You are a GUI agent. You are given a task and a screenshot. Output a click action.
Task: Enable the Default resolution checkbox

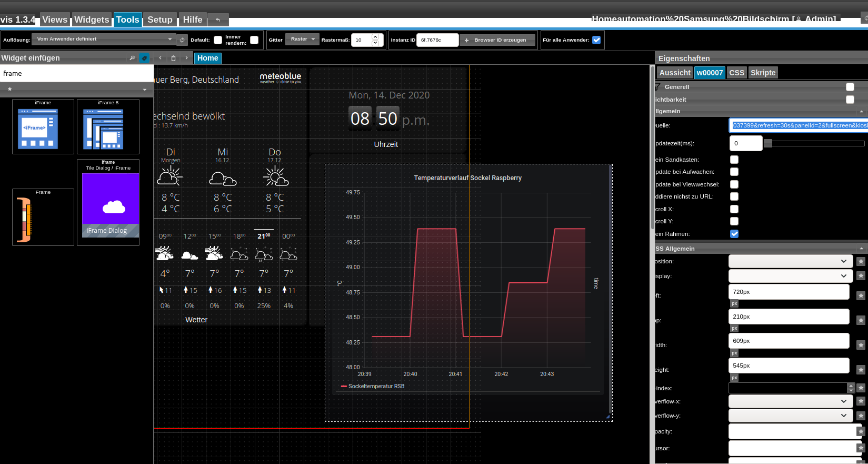(x=218, y=40)
